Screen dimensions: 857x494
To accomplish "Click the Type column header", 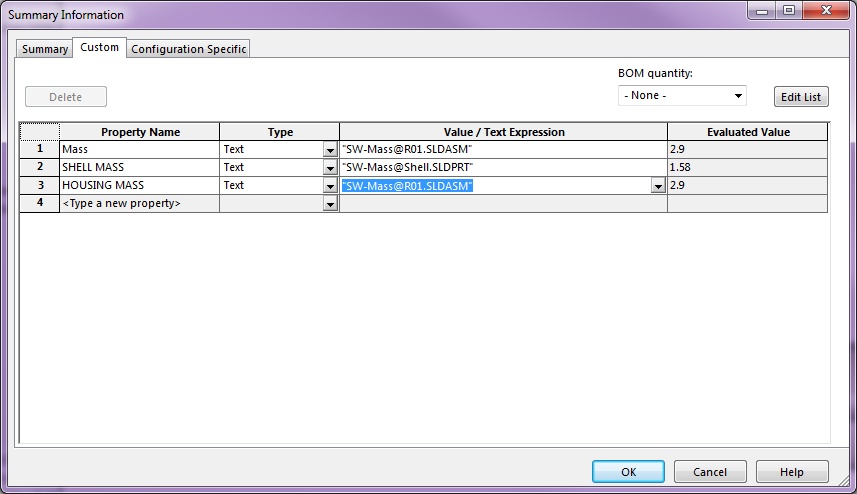I will coord(280,132).
